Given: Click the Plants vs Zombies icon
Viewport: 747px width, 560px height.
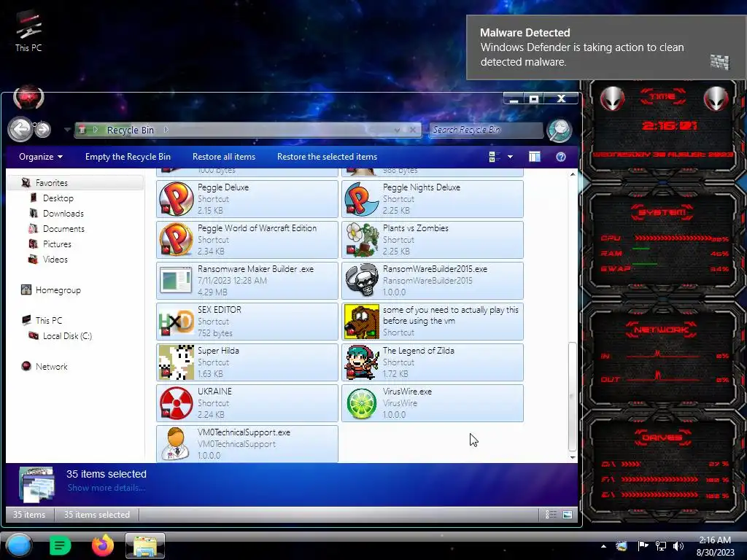Looking at the screenshot, I should tap(362, 239).
